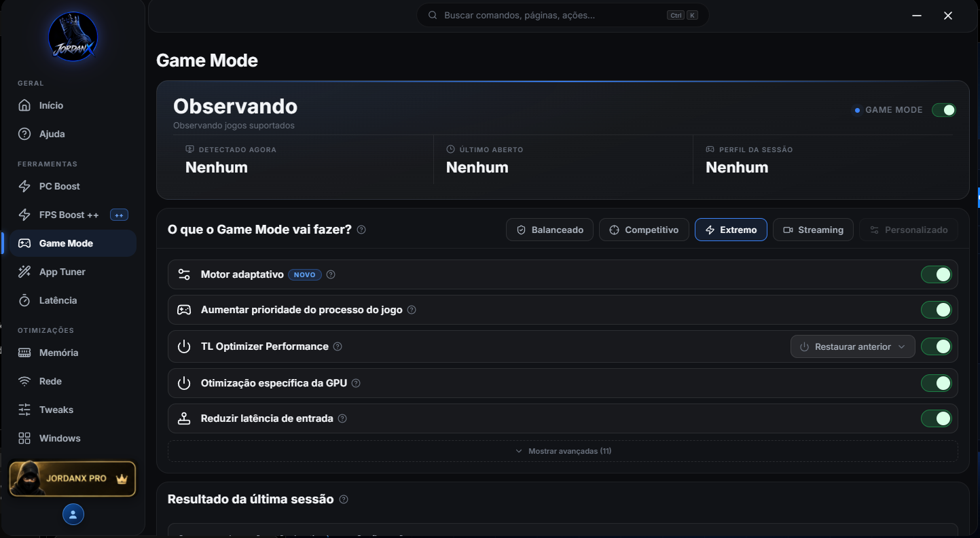
Task: Click the Motor adaptativo sliders icon
Action: pos(184,274)
